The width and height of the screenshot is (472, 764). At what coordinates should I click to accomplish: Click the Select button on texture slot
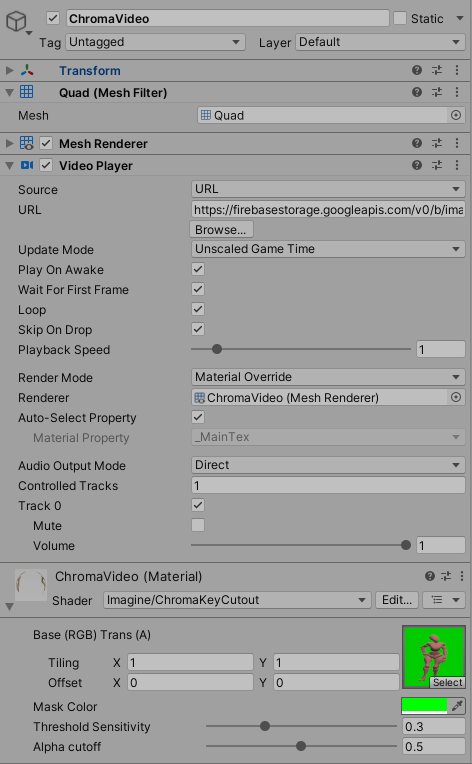pyautogui.click(x=447, y=682)
